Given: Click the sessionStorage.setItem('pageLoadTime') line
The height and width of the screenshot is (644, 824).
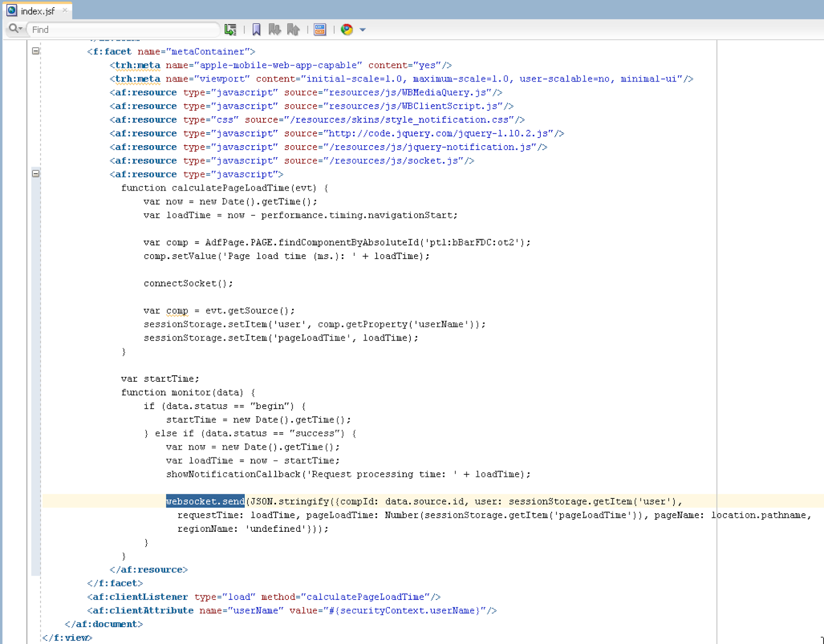Looking at the screenshot, I should coord(281,338).
